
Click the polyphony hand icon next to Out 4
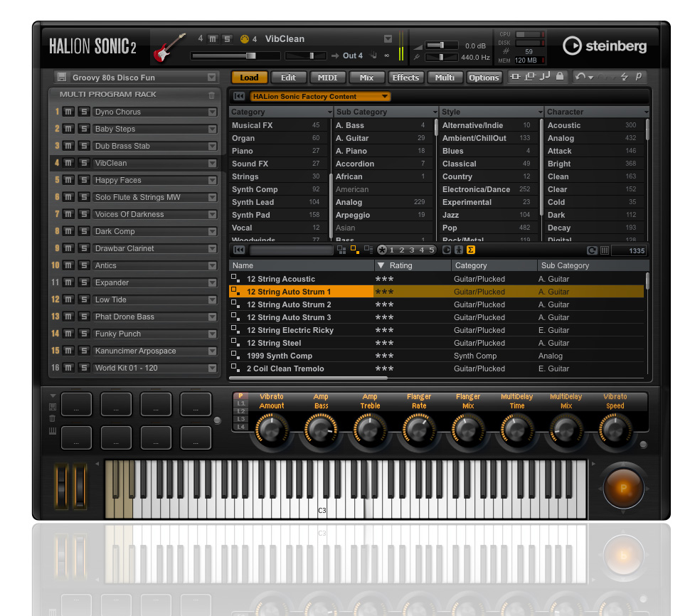pyautogui.click(x=373, y=55)
